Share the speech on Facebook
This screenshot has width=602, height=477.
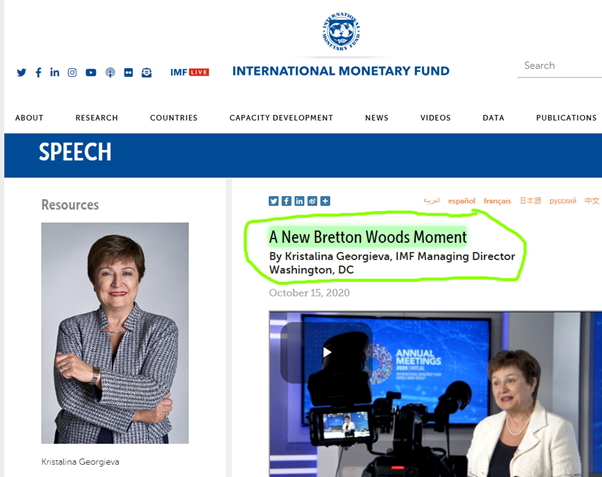(286, 201)
